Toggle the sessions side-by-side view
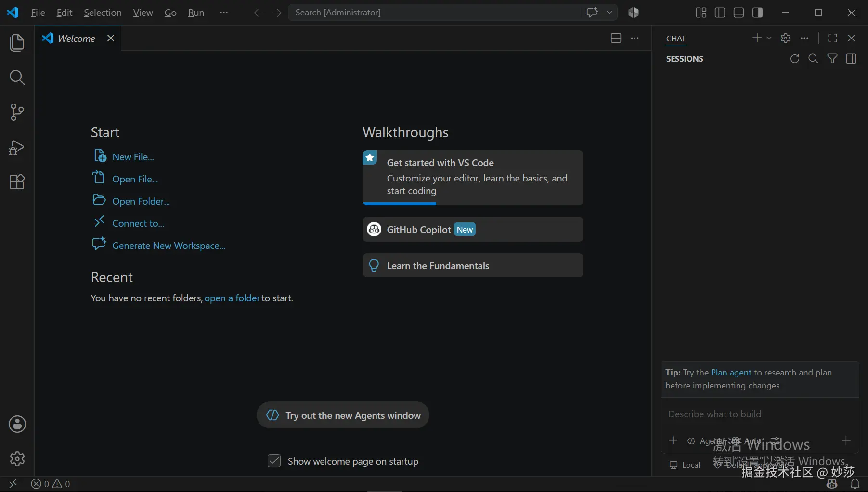 click(851, 59)
